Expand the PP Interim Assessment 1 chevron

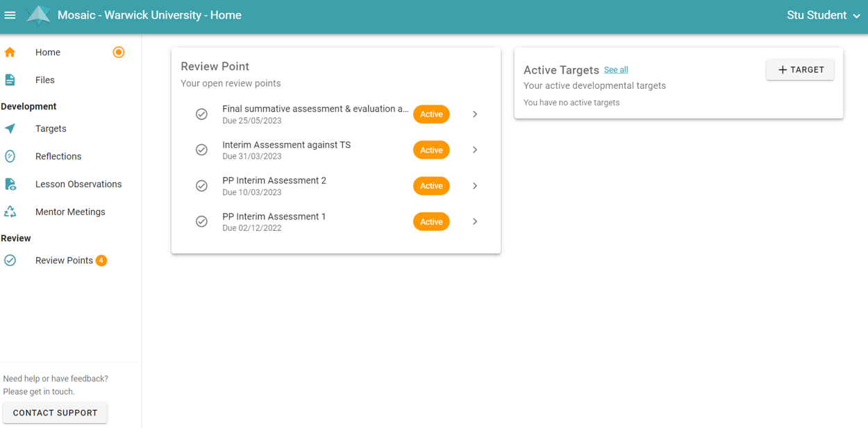coord(475,221)
